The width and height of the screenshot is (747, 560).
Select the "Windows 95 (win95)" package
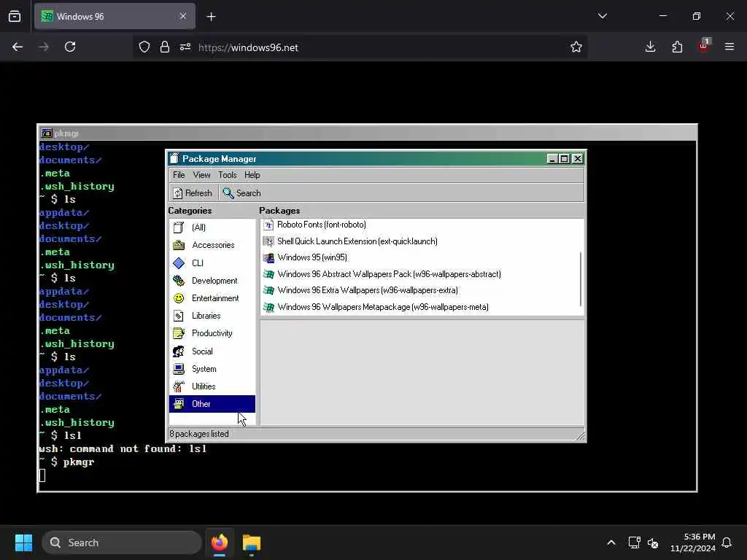click(312, 257)
